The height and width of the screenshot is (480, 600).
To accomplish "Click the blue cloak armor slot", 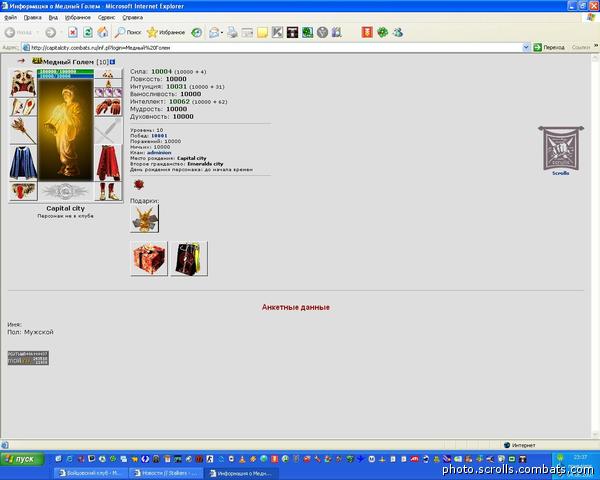I will pos(23,163).
